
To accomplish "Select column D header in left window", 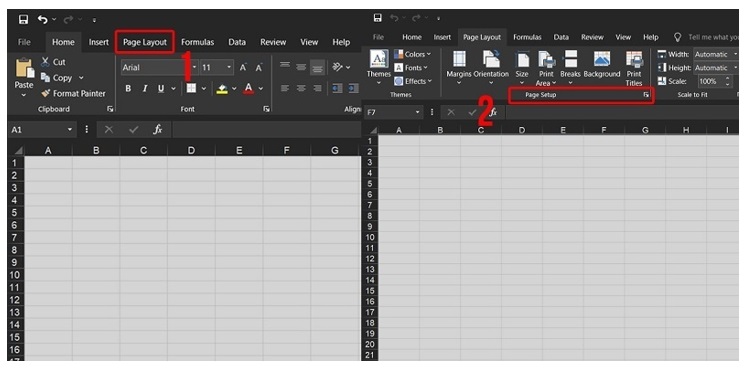I will 191,150.
